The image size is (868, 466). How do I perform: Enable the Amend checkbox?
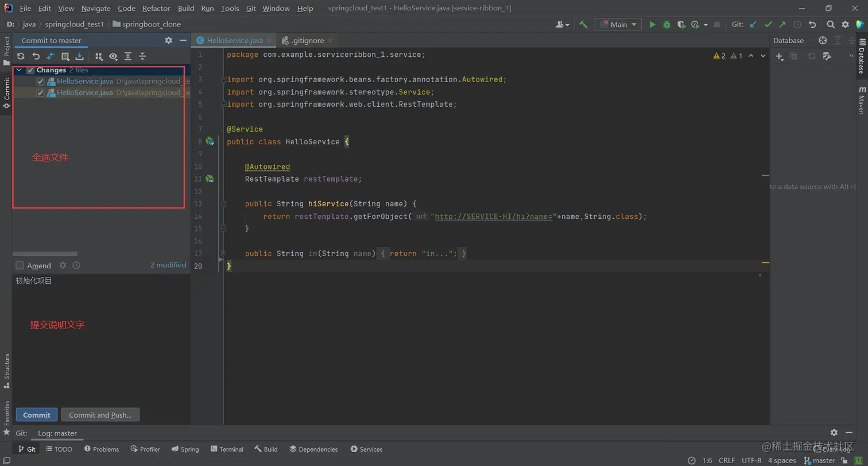[x=20, y=265]
